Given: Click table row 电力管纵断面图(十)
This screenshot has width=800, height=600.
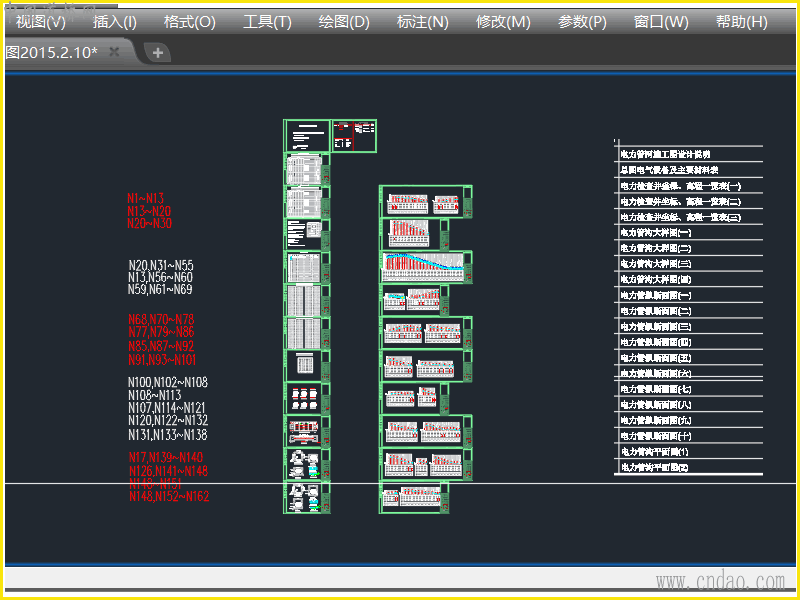Looking at the screenshot, I should click(689, 436).
